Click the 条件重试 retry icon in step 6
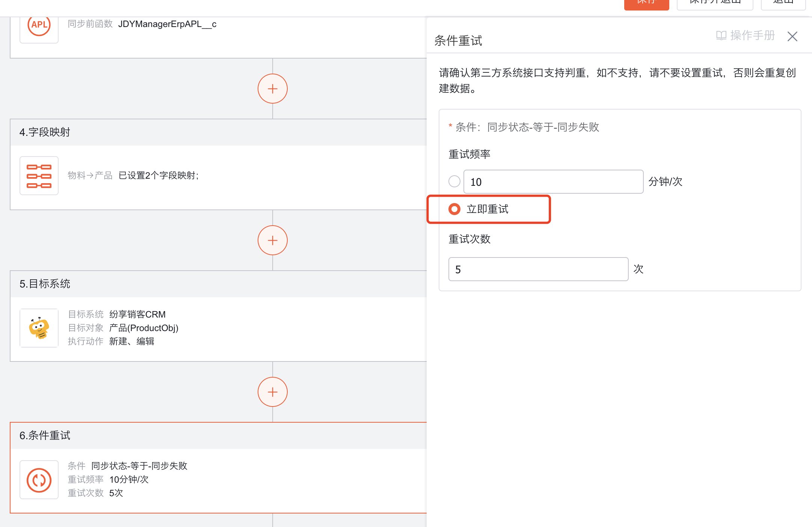 point(39,480)
